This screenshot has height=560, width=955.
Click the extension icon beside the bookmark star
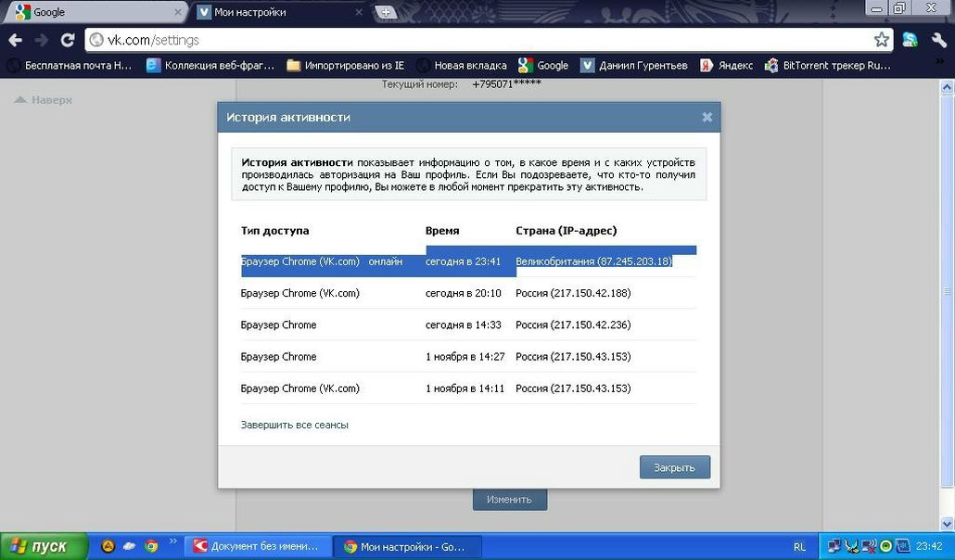tap(910, 40)
